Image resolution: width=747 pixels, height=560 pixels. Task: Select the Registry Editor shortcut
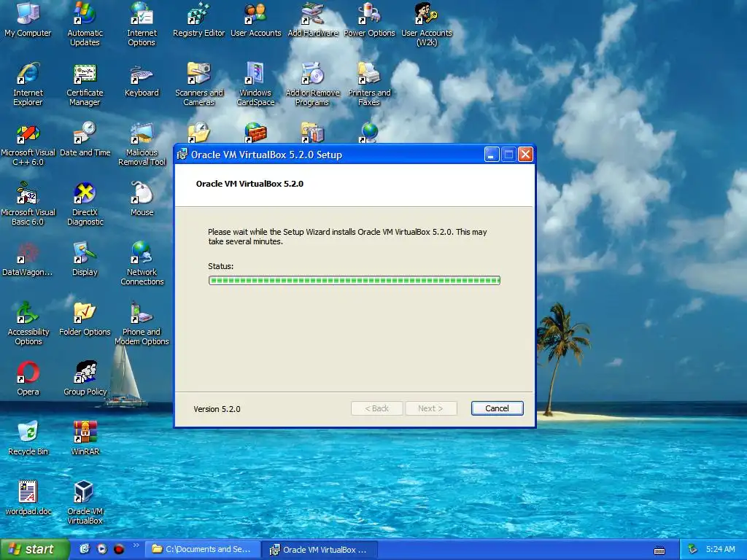point(198,20)
